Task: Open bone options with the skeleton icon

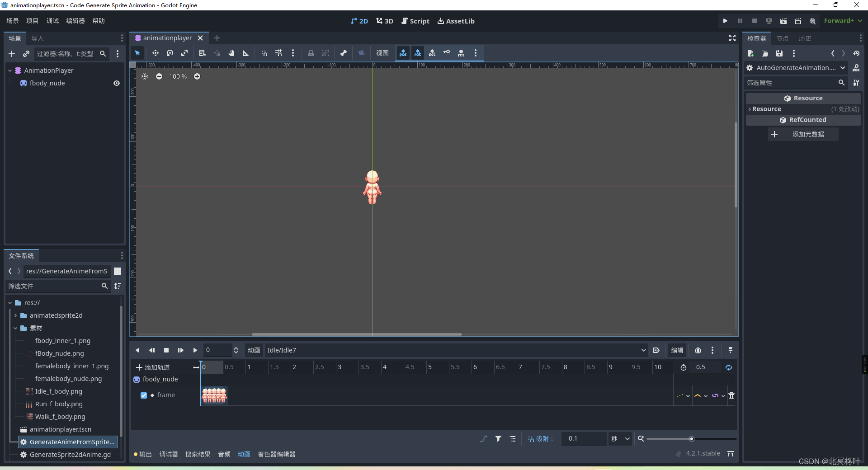Action: pyautogui.click(x=343, y=53)
